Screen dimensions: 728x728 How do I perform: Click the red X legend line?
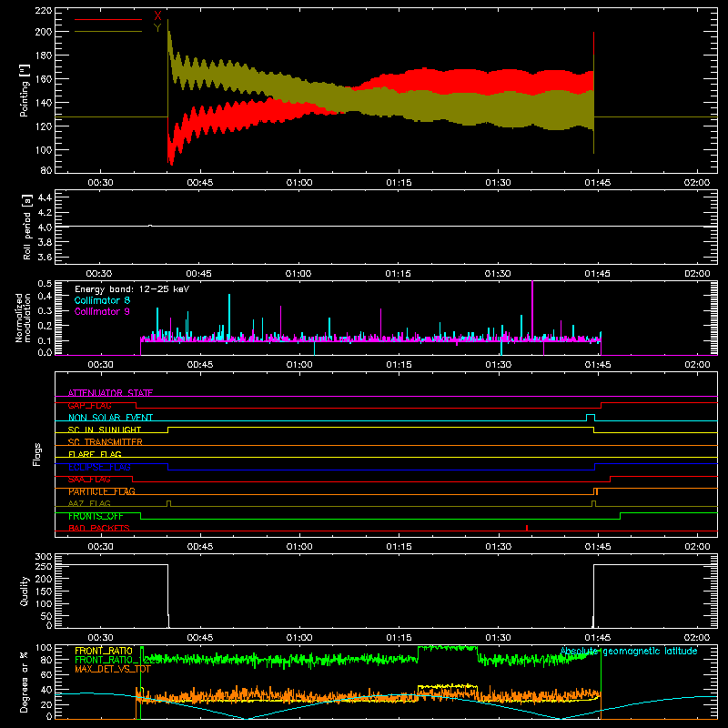point(108,19)
